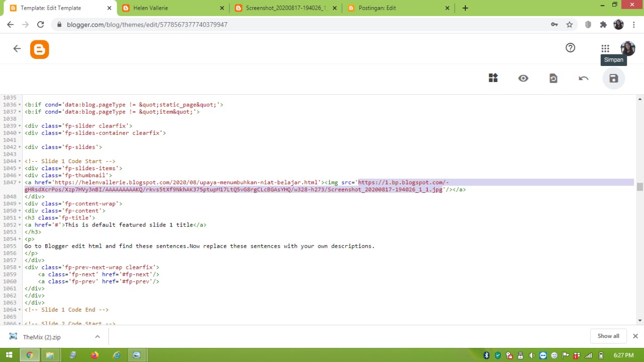Collapse code fold at line 1054
The width and height of the screenshot is (644, 362).
20,239
